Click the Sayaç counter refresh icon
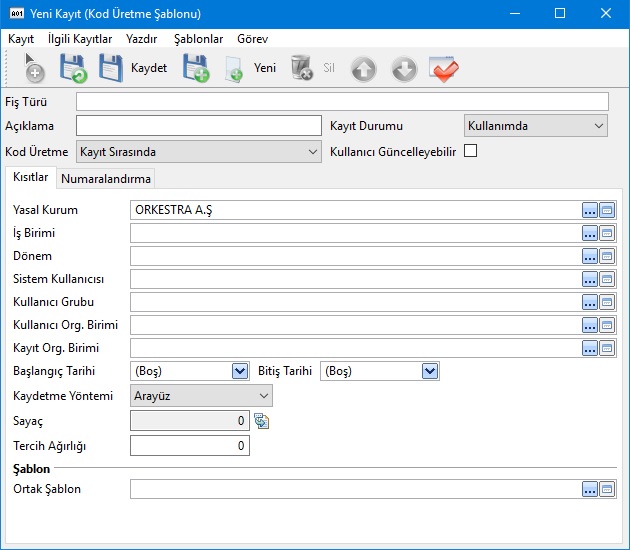Screen dimensions: 630x550 click(261, 421)
